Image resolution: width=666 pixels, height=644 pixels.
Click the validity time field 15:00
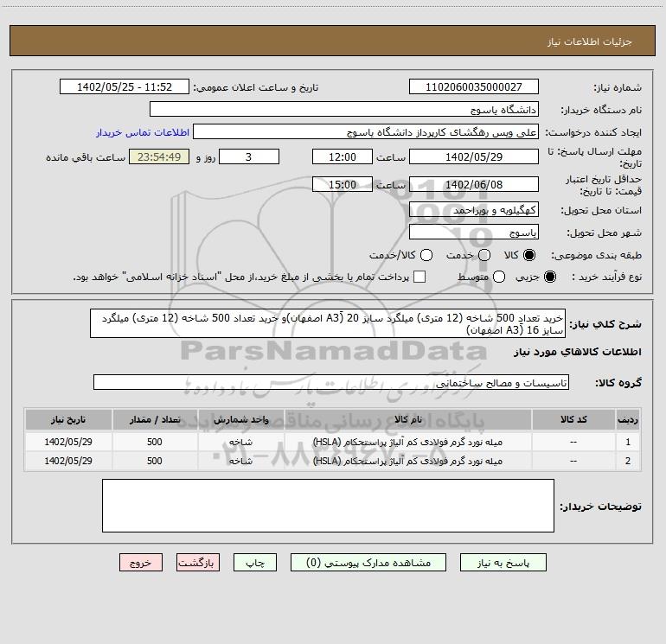[x=343, y=184]
